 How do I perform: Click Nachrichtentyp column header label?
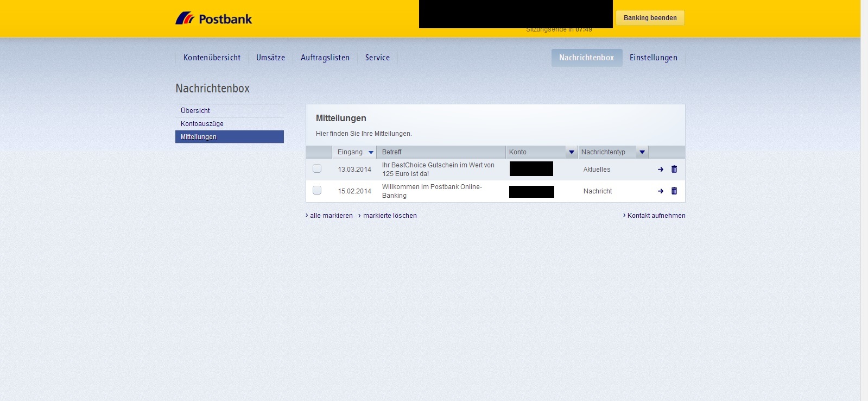[603, 152]
